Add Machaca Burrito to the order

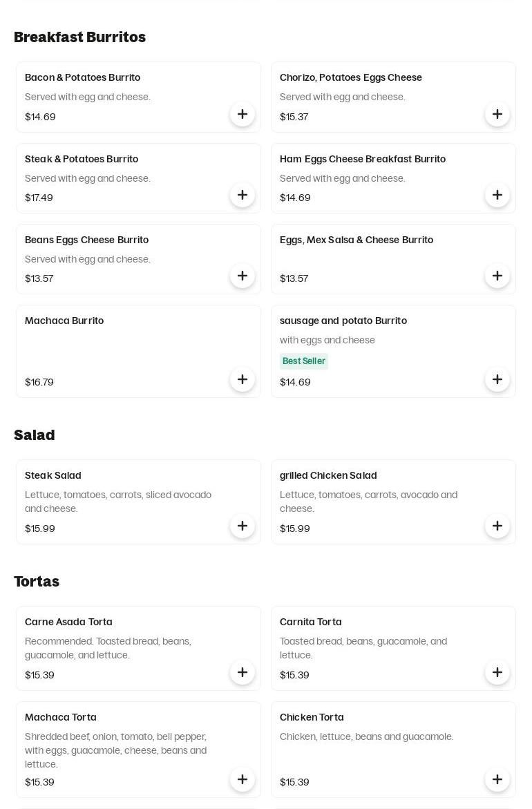tap(243, 379)
